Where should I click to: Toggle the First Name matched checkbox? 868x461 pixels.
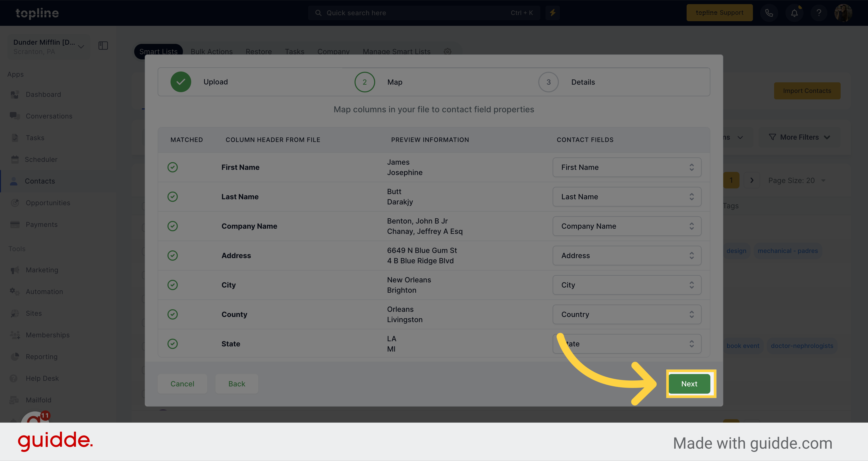172,167
